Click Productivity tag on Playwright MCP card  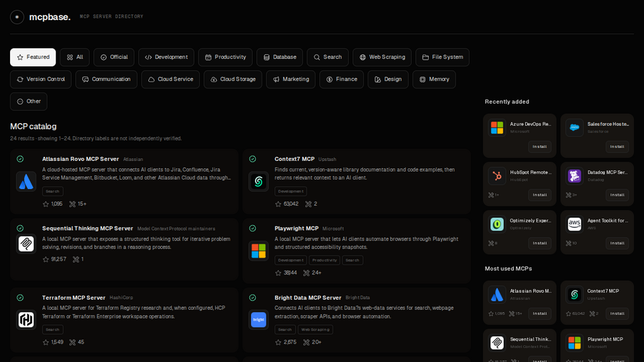click(x=324, y=260)
